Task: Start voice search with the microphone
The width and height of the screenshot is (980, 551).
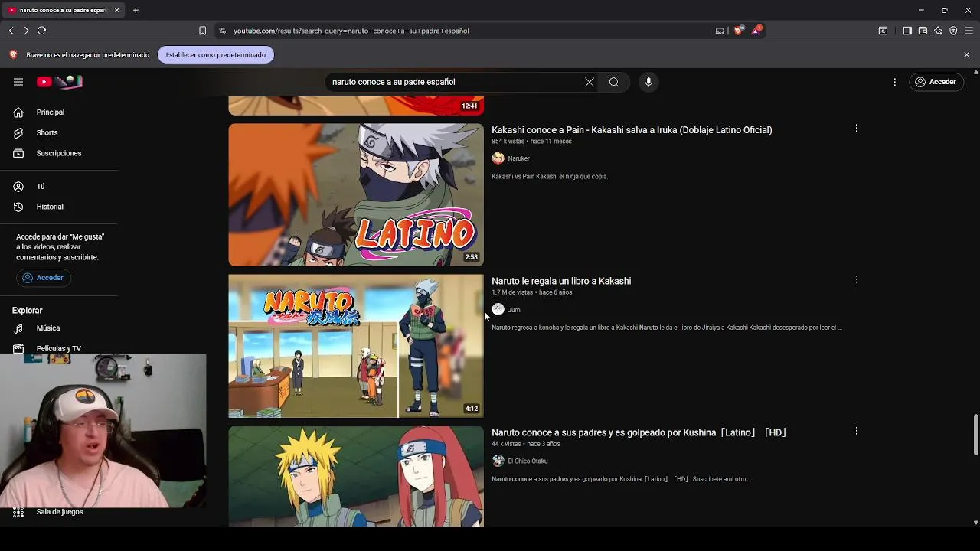Action: [648, 82]
